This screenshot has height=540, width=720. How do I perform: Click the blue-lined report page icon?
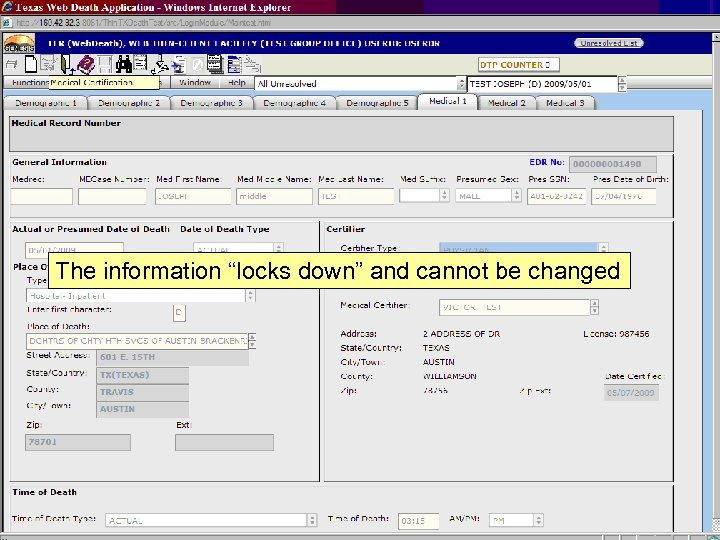pos(234,64)
